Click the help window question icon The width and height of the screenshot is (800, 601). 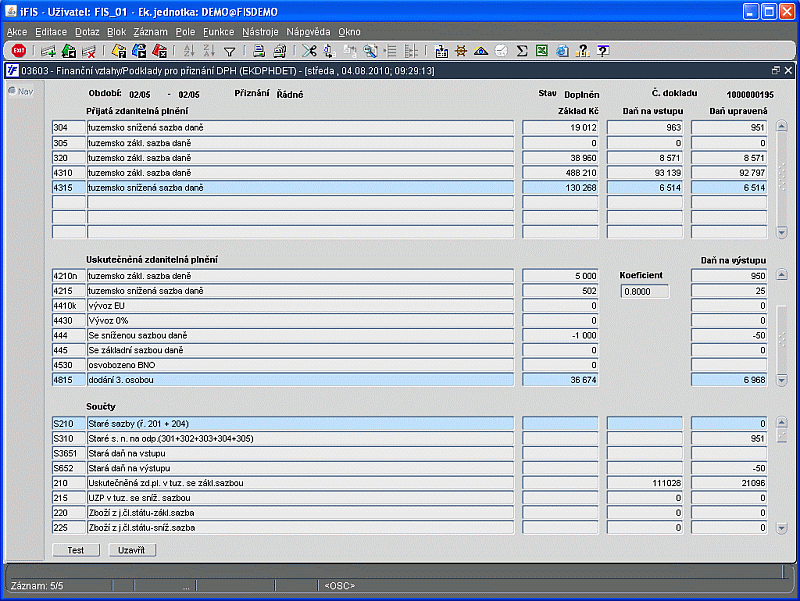coord(603,51)
